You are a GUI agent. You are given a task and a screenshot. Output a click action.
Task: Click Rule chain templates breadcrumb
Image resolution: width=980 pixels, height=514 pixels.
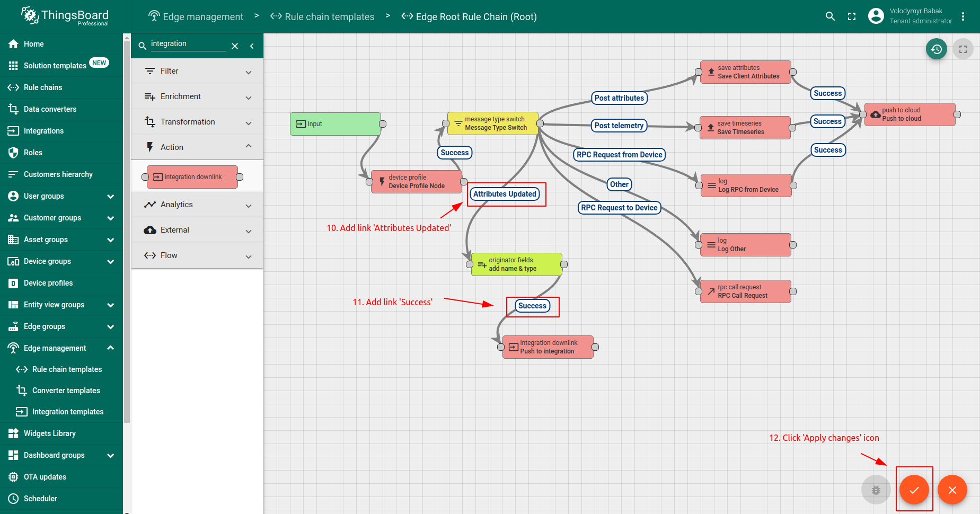[322, 16]
